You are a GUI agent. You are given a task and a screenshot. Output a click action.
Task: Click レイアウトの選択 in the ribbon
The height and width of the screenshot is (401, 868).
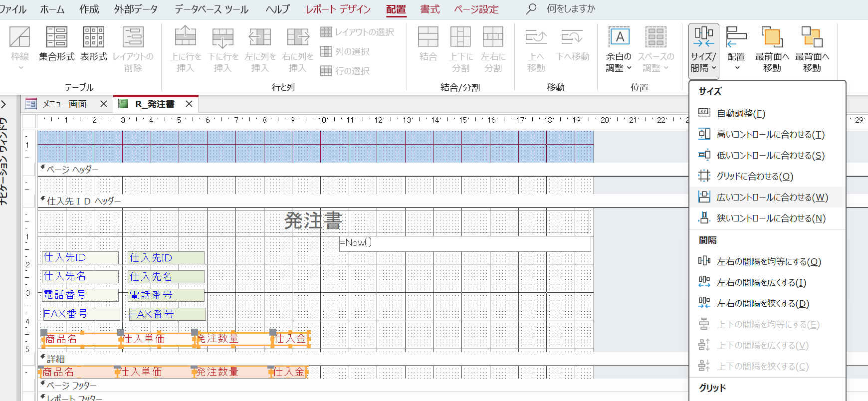tap(357, 32)
